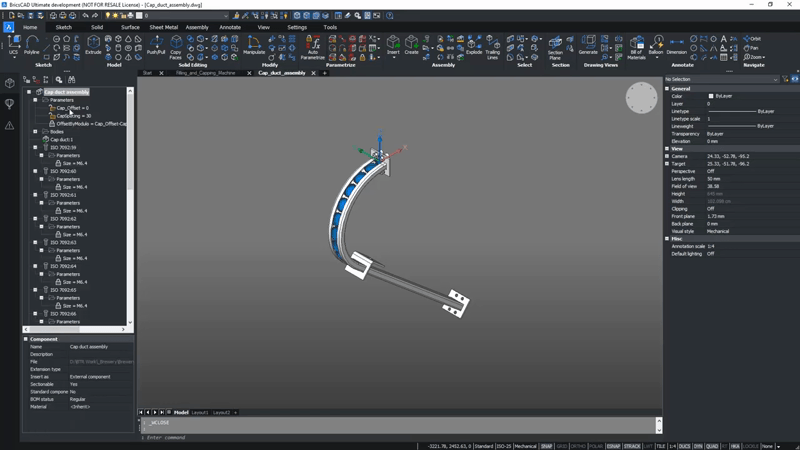The image size is (800, 450).
Task: Activate the Pan navigation tool
Action: click(751, 48)
